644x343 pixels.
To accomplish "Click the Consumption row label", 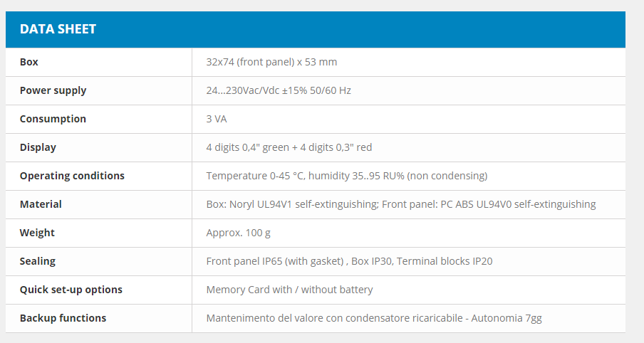I will pyautogui.click(x=53, y=119).
